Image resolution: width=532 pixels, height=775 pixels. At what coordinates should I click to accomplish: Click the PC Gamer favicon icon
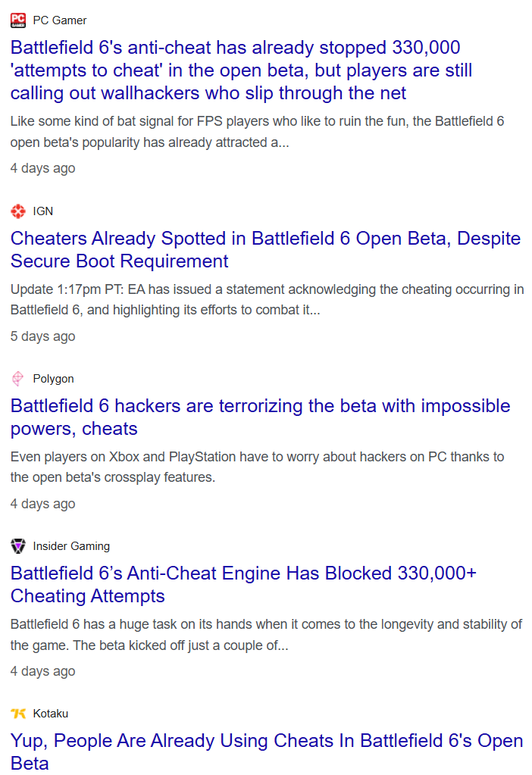(x=18, y=20)
